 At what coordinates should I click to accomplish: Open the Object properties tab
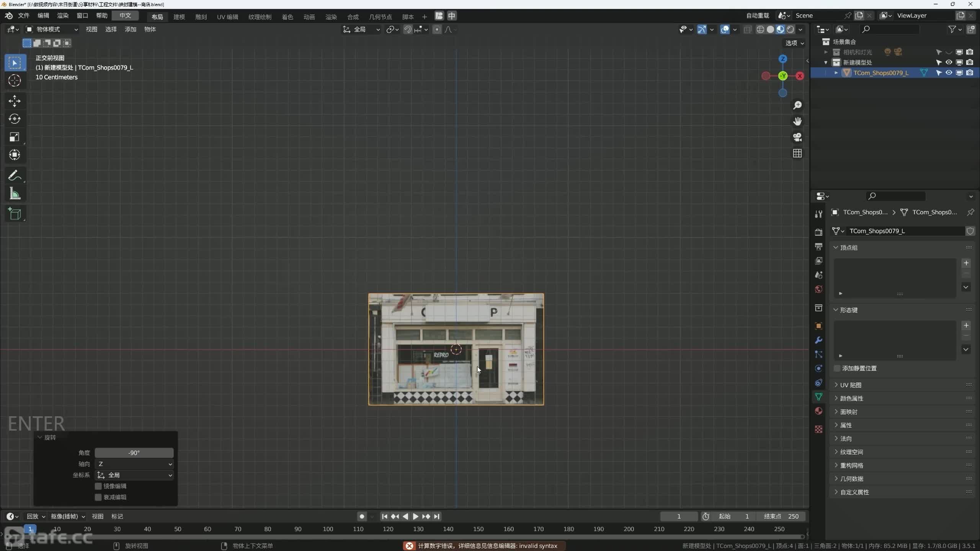pyautogui.click(x=818, y=326)
